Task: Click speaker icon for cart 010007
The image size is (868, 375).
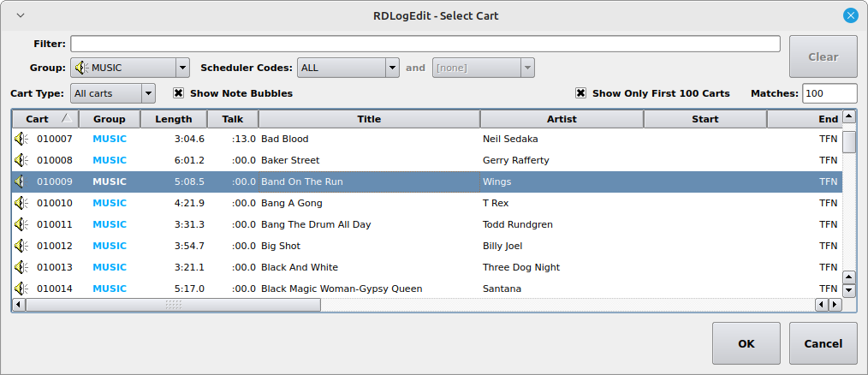Action: [x=21, y=139]
